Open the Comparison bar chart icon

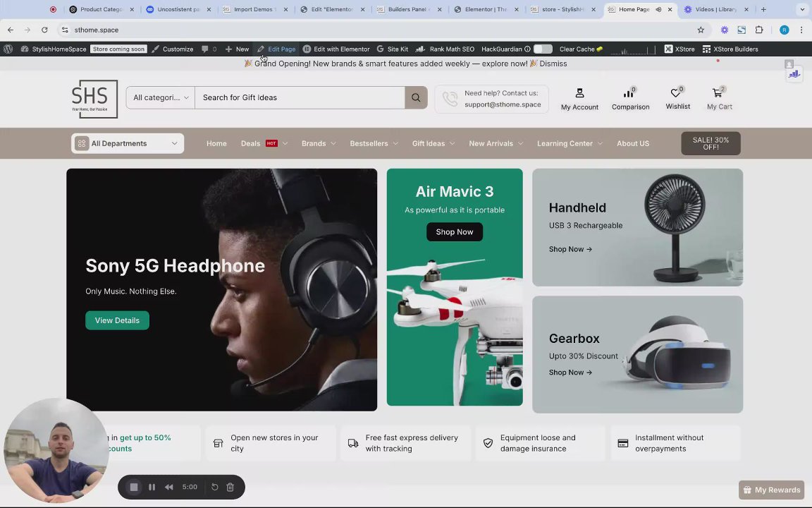[x=629, y=93]
